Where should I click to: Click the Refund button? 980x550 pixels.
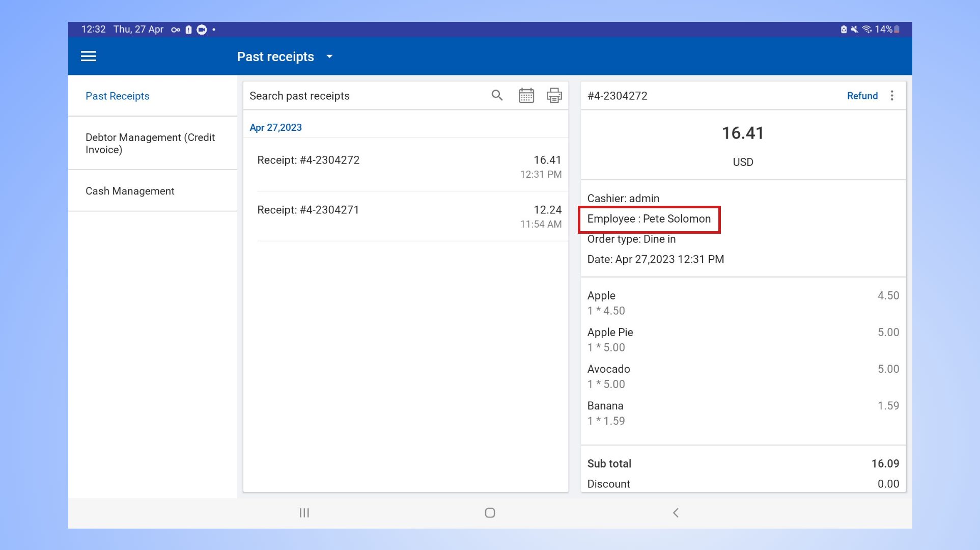pos(862,96)
